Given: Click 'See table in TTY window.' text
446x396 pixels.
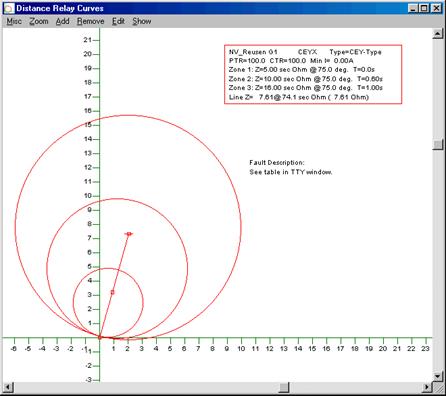Looking at the screenshot, I should tap(291, 172).
